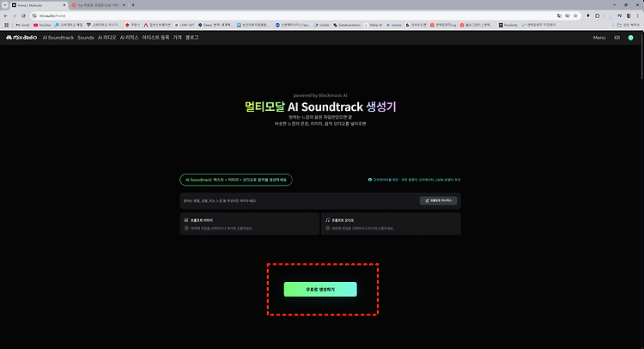The width and height of the screenshot is (644, 349).
Task: Open the YouTube bookmark
Action: (x=42, y=25)
